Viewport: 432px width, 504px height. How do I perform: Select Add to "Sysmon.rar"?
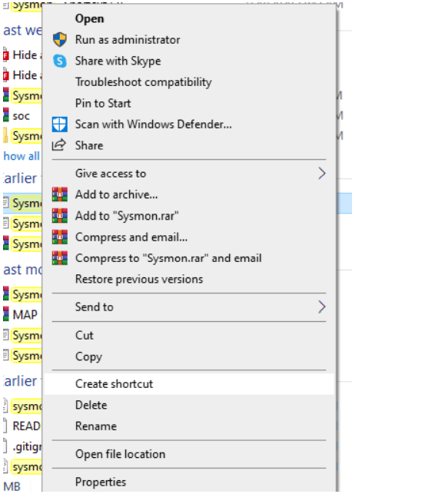point(189,216)
